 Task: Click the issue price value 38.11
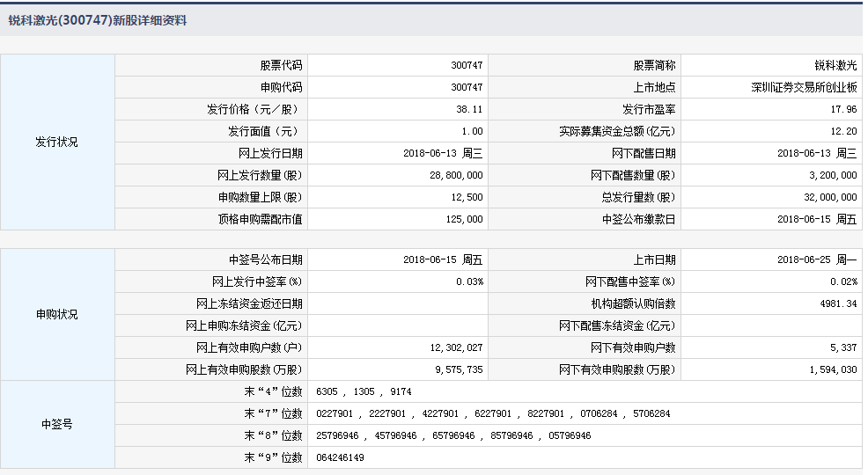[x=470, y=110]
